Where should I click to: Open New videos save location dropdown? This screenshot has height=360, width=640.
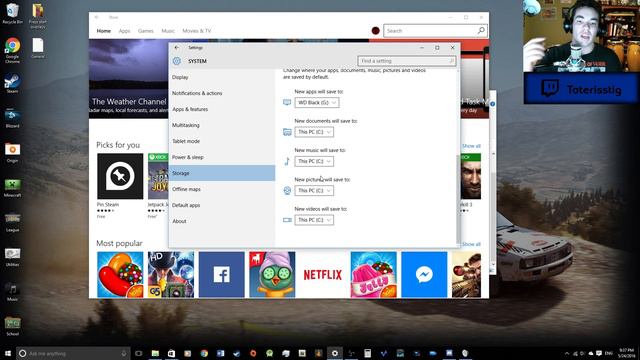(x=314, y=220)
